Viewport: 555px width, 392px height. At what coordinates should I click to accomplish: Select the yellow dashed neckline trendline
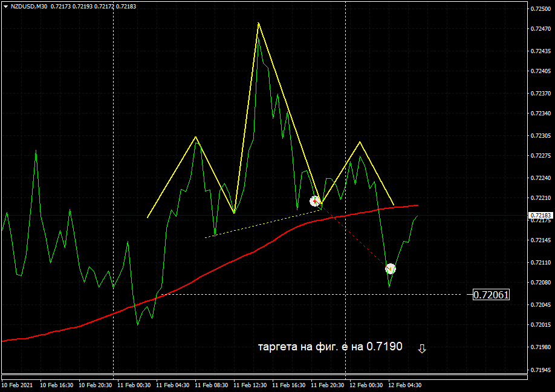[262, 224]
